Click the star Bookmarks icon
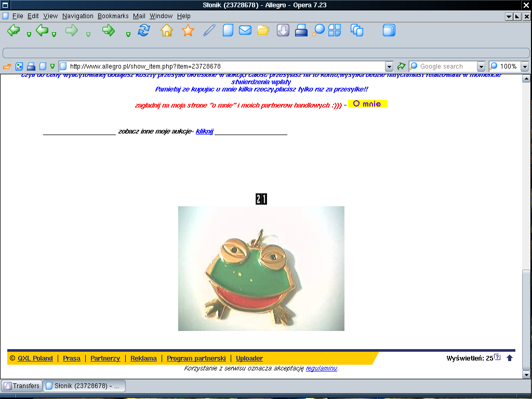This screenshot has height=399, width=532. tap(188, 31)
